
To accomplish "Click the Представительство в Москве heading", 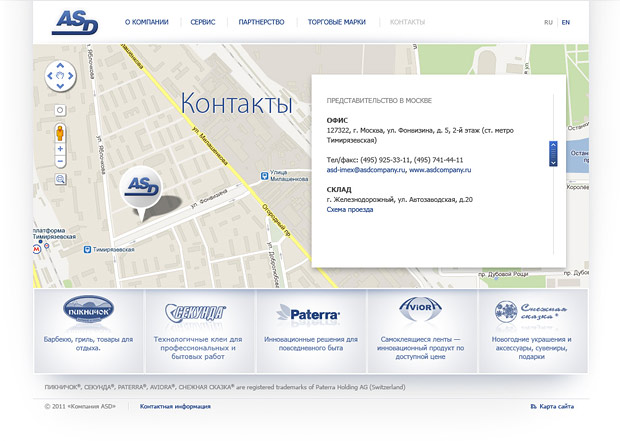I will (x=379, y=101).
